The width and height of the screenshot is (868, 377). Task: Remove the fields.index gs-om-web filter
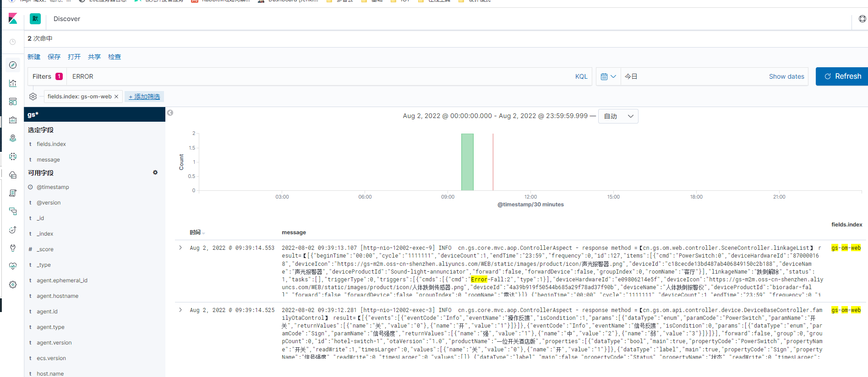116,97
